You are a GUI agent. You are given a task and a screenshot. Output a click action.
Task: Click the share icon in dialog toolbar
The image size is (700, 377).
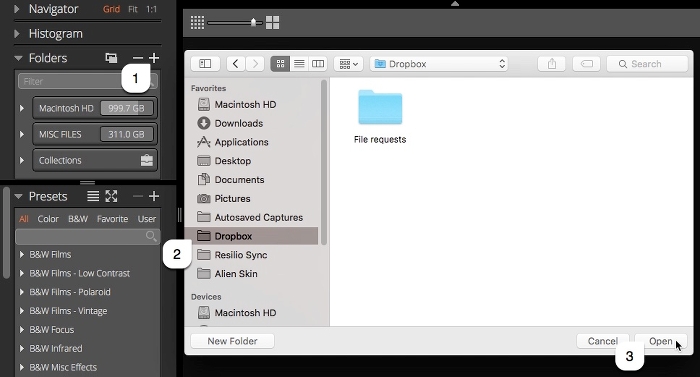[552, 64]
